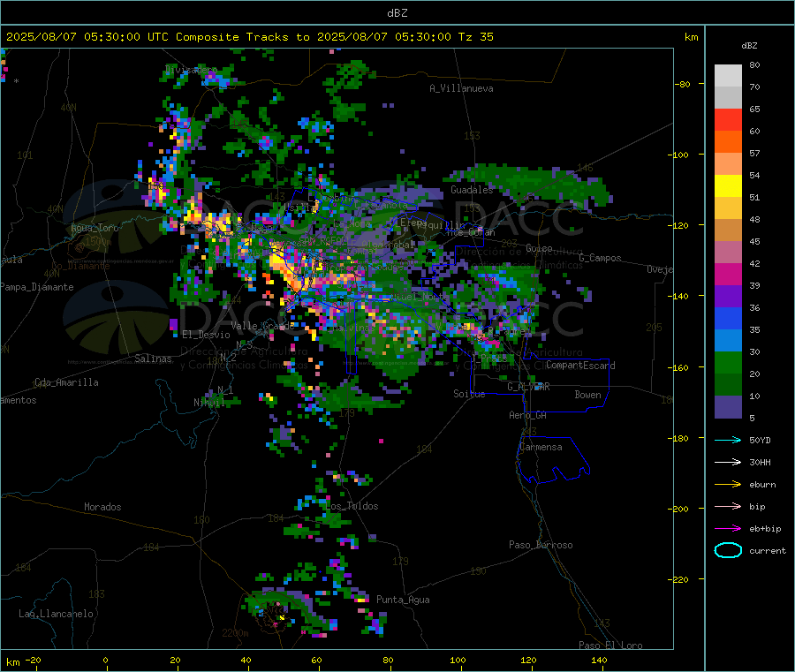Select the red 60-65 dBZ color swatch
This screenshot has width=795, height=672.
coord(728,119)
